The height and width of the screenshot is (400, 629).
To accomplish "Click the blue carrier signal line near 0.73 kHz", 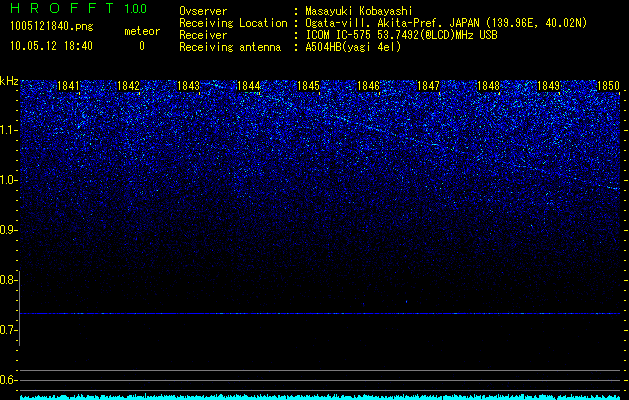I will (320, 313).
